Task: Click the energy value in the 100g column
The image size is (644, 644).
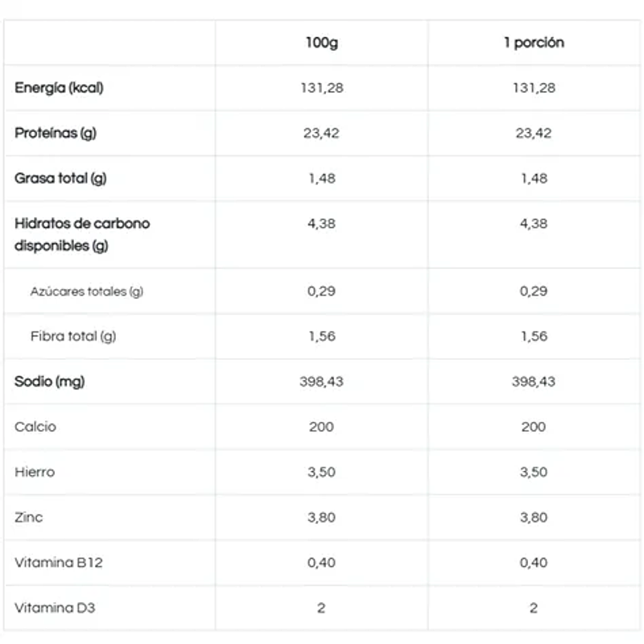Action: [321, 88]
